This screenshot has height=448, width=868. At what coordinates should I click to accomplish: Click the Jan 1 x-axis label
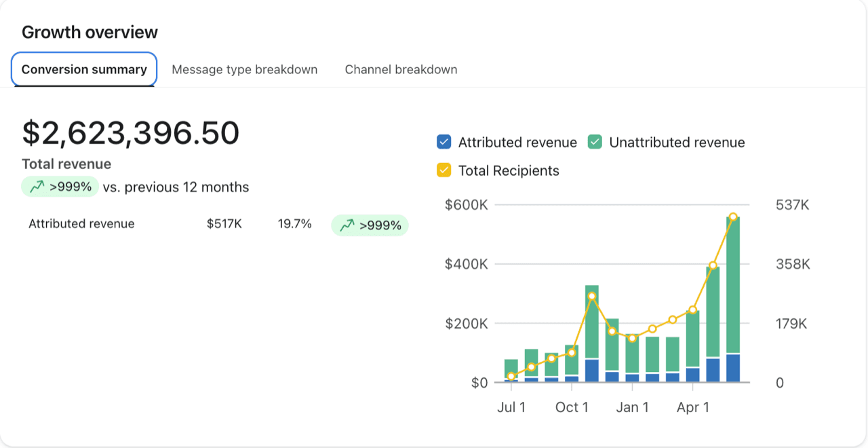click(x=632, y=407)
